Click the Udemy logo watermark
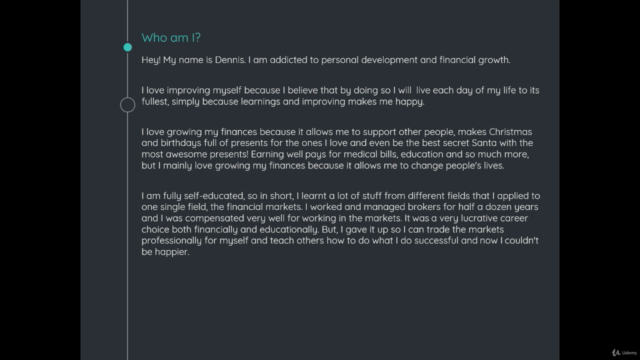 [x=624, y=352]
